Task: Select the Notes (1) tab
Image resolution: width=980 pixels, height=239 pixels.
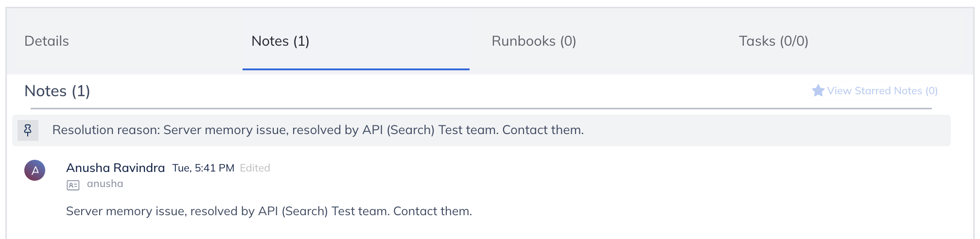Action: (x=280, y=41)
